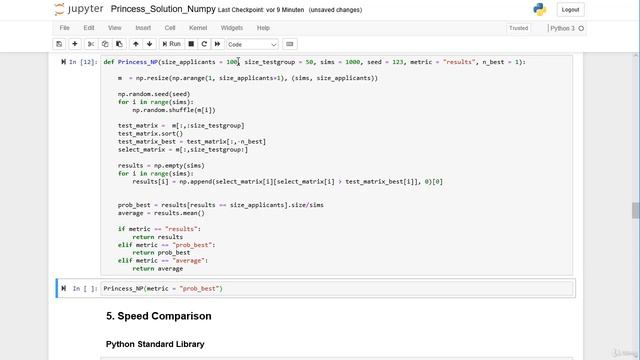Image resolution: width=640 pixels, height=360 pixels.
Task: Open the View menu
Action: click(x=114, y=28)
